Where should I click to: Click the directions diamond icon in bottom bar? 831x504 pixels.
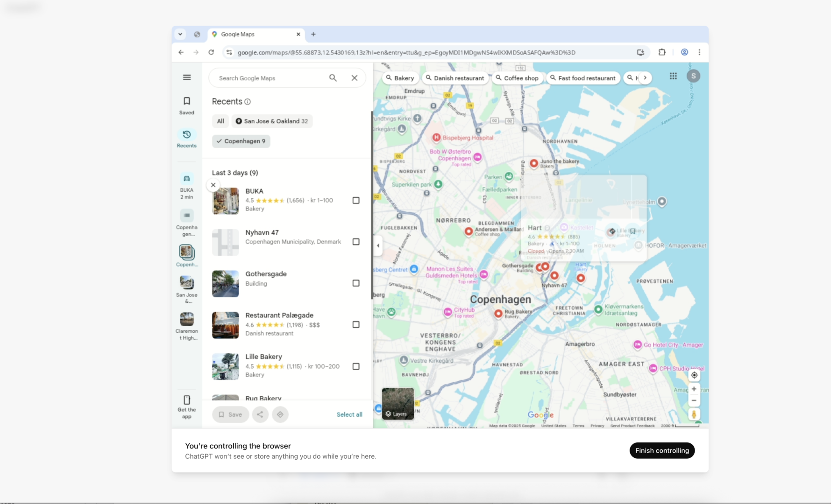(x=280, y=414)
